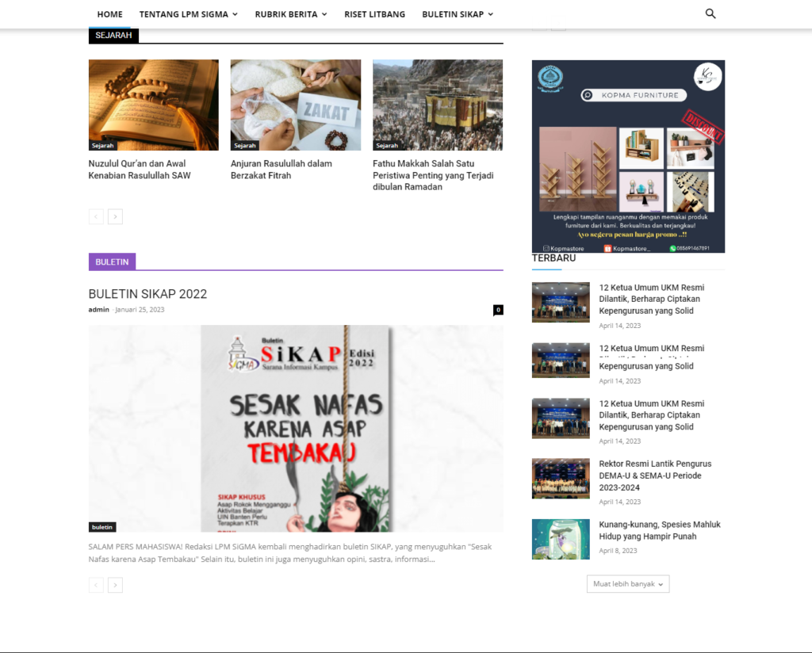
Task: Open the Riset Litbang menu item
Action: pos(374,14)
